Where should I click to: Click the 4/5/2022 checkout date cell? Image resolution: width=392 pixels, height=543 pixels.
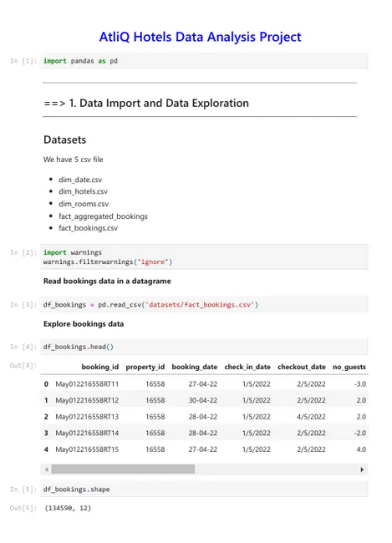[x=311, y=417]
